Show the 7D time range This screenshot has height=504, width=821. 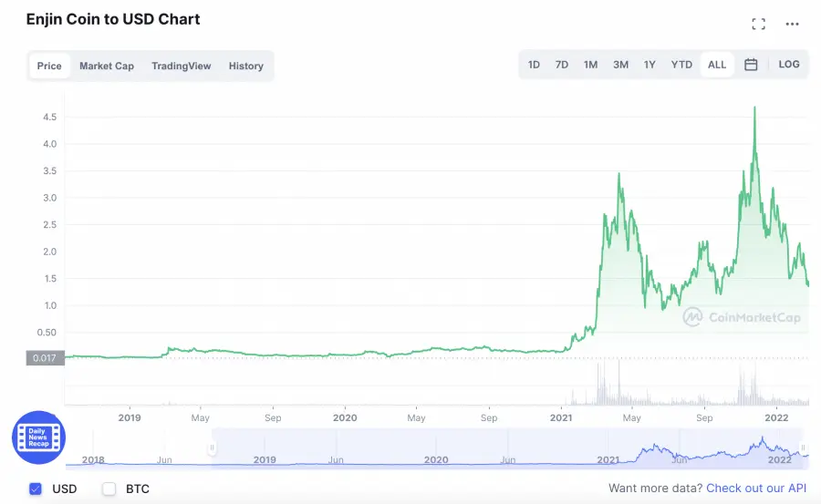pyautogui.click(x=562, y=65)
